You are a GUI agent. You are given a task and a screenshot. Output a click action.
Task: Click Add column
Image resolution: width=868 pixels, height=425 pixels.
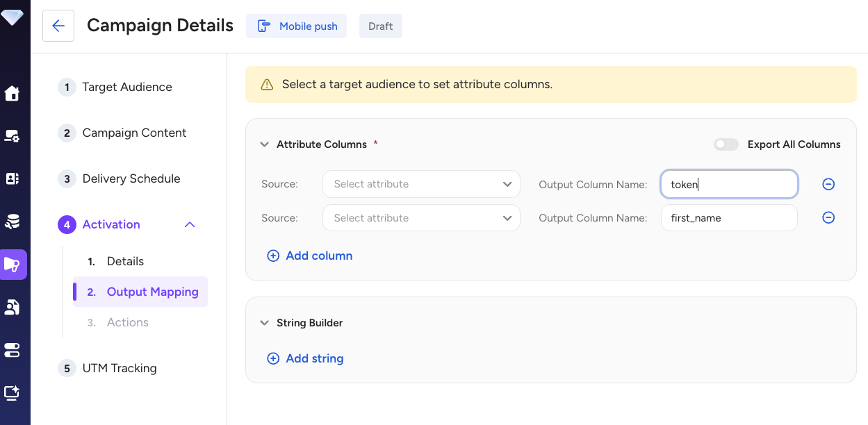coord(310,256)
